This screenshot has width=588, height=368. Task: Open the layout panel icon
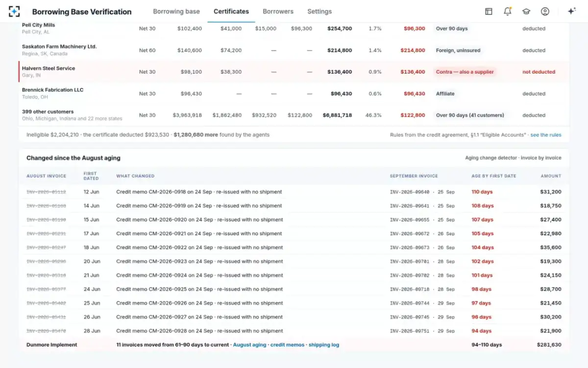point(489,11)
